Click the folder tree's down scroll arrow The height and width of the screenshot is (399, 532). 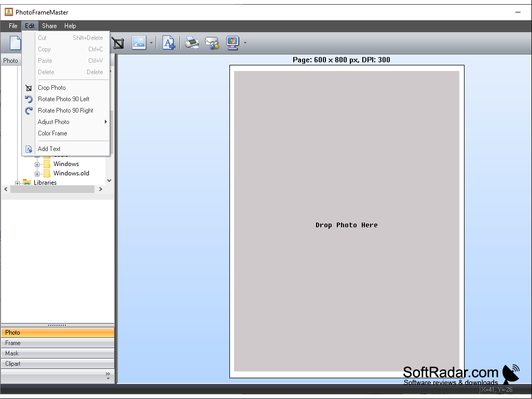(x=109, y=181)
